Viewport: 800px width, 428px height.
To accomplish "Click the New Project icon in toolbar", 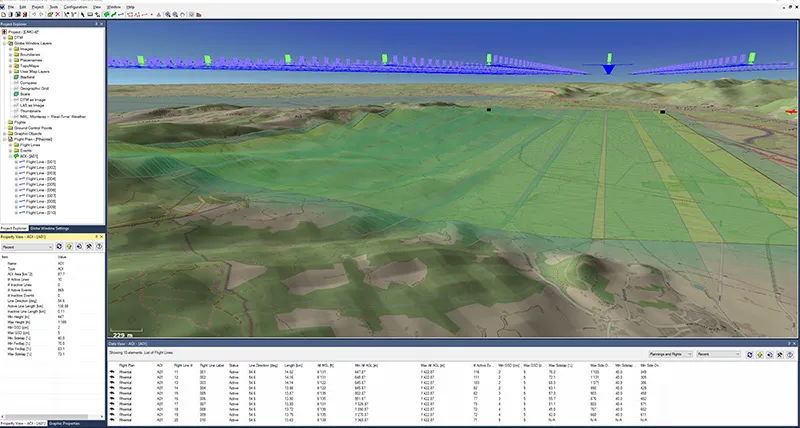I will pyautogui.click(x=4, y=14).
